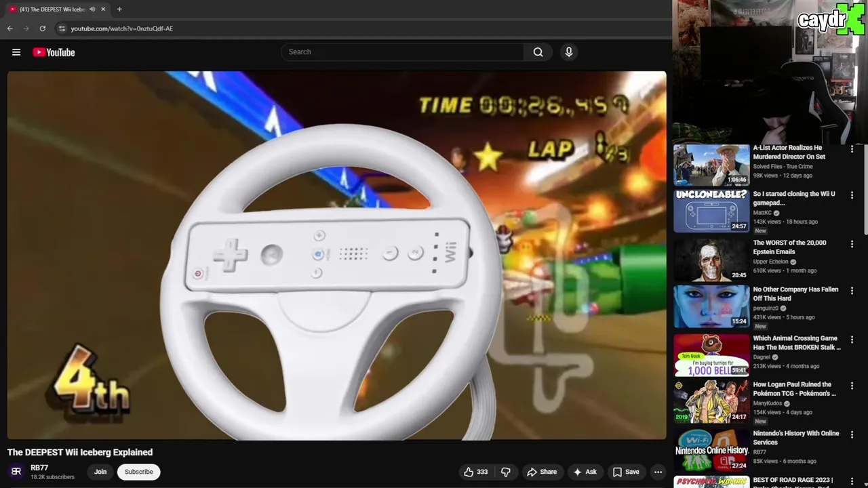This screenshot has width=868, height=488.
Task: Join the RB77 channel membership
Action: click(100, 472)
